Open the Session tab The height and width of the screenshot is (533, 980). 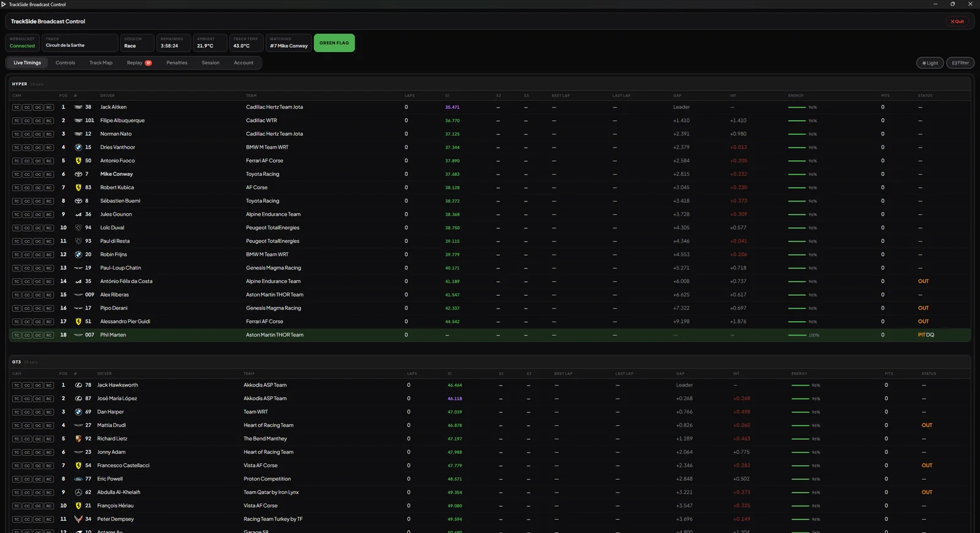coord(211,63)
